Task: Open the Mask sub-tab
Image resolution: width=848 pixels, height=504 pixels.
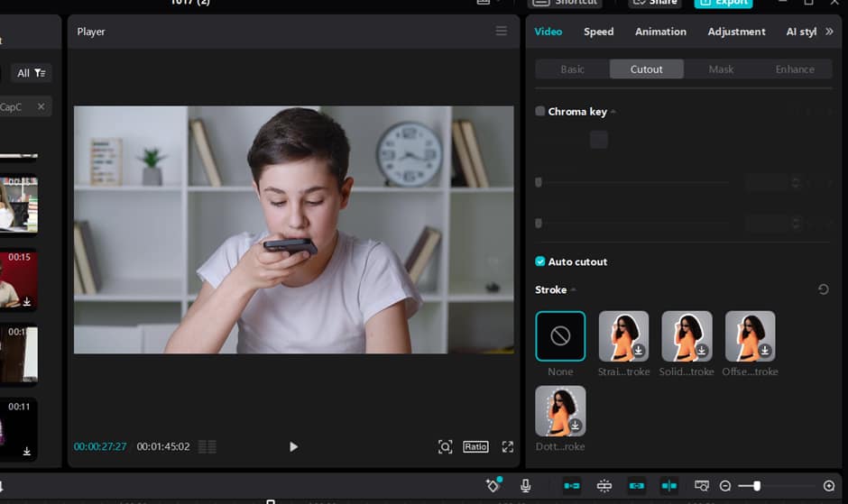Action: [721, 69]
